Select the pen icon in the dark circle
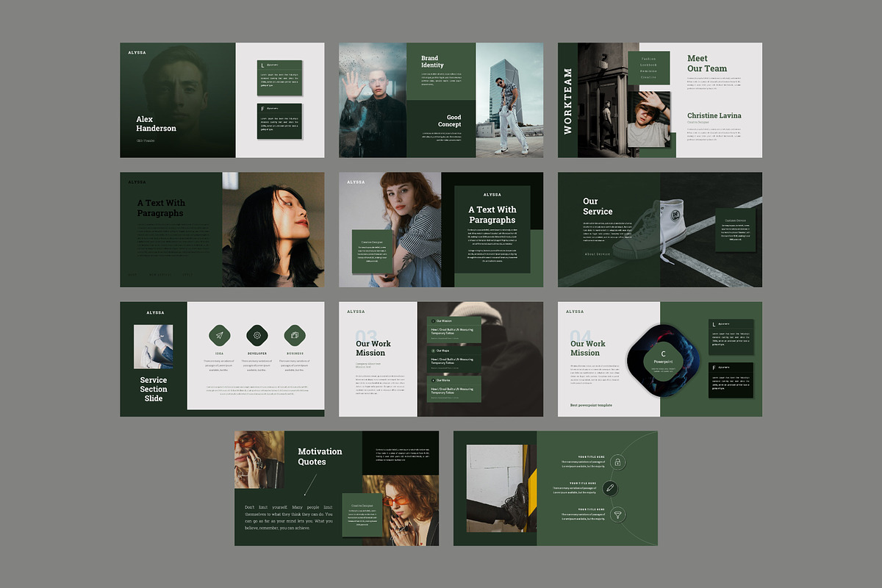 [x=609, y=488]
